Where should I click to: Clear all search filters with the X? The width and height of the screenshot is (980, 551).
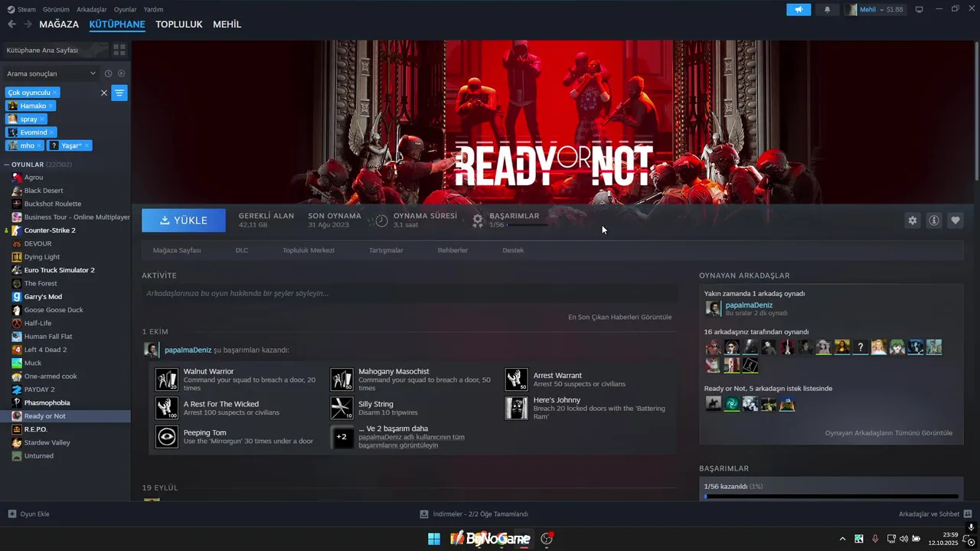click(104, 93)
